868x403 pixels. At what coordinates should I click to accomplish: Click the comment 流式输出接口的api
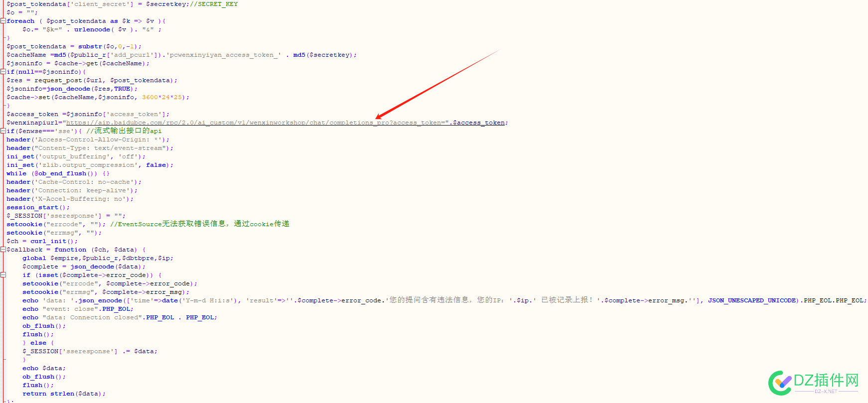[x=124, y=131]
